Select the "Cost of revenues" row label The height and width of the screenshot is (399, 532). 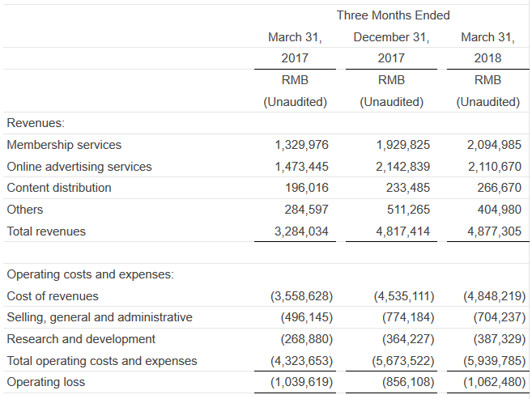(53, 296)
